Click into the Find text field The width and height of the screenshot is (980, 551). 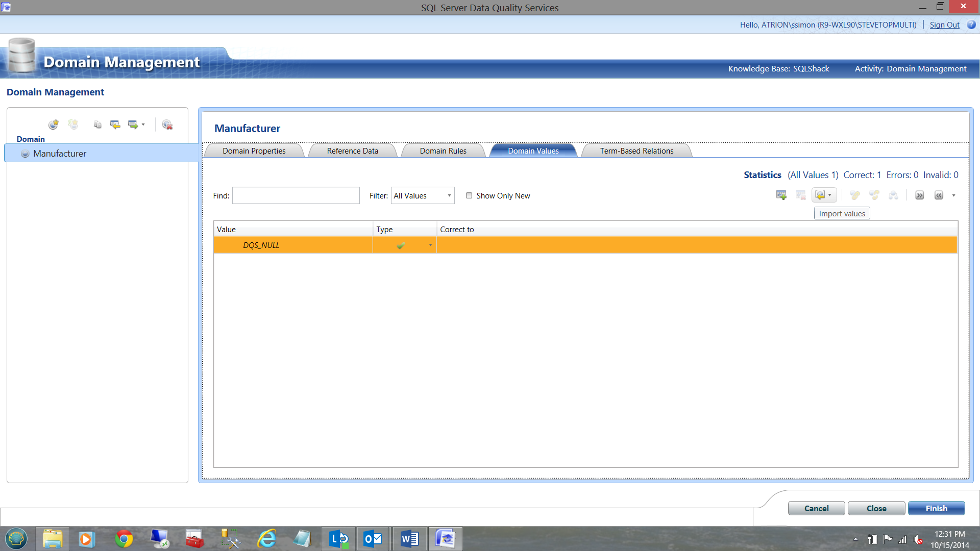click(x=296, y=195)
